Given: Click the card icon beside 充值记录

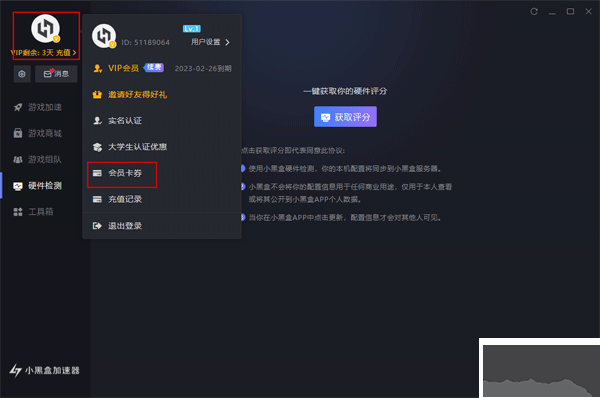Looking at the screenshot, I should 97,199.
